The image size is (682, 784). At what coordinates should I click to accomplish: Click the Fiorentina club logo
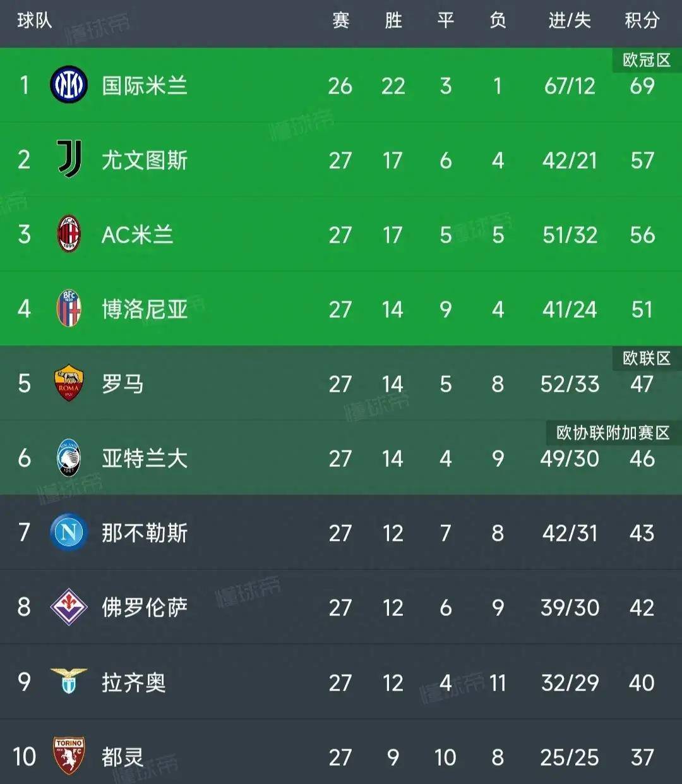(x=69, y=607)
